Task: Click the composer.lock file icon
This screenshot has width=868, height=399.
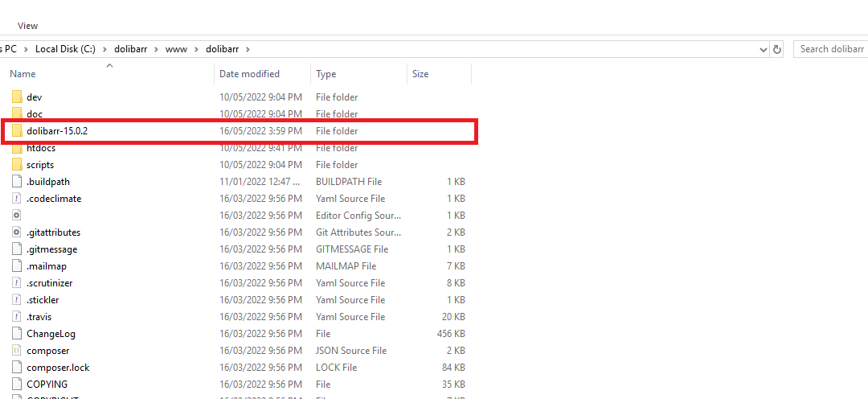Action: click(x=17, y=368)
